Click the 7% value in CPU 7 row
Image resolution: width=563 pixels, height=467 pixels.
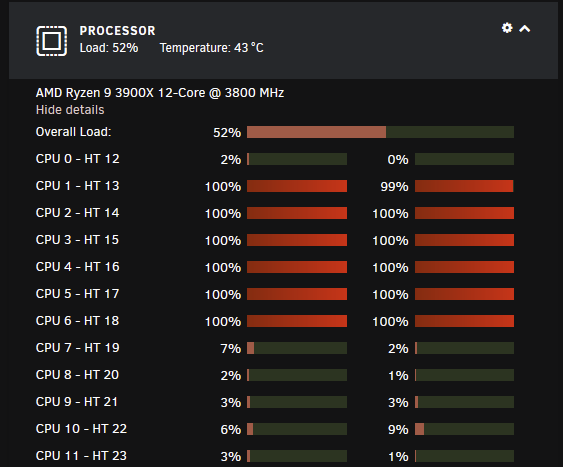pos(231,349)
